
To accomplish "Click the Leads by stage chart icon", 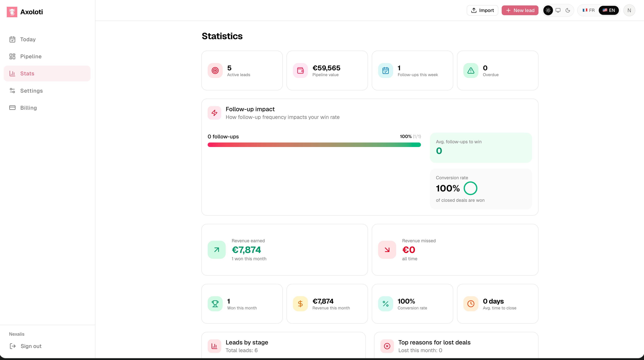I will point(214,346).
